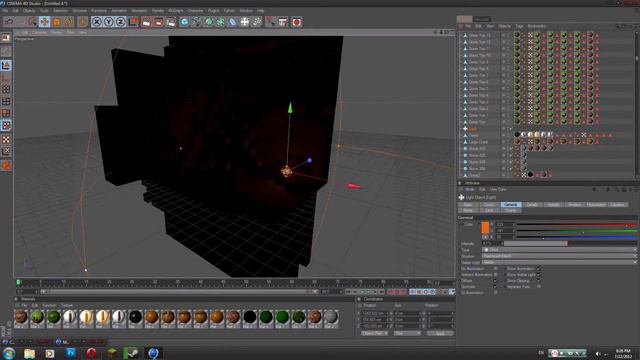Click the Render View clapperboard icon
Screen dimensions: 640x360
point(146,22)
